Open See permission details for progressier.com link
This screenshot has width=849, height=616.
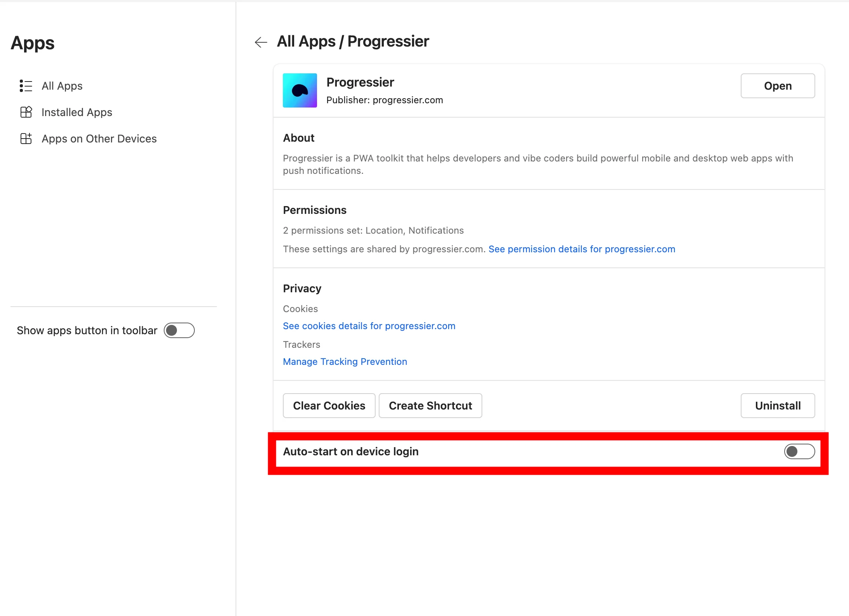click(582, 249)
